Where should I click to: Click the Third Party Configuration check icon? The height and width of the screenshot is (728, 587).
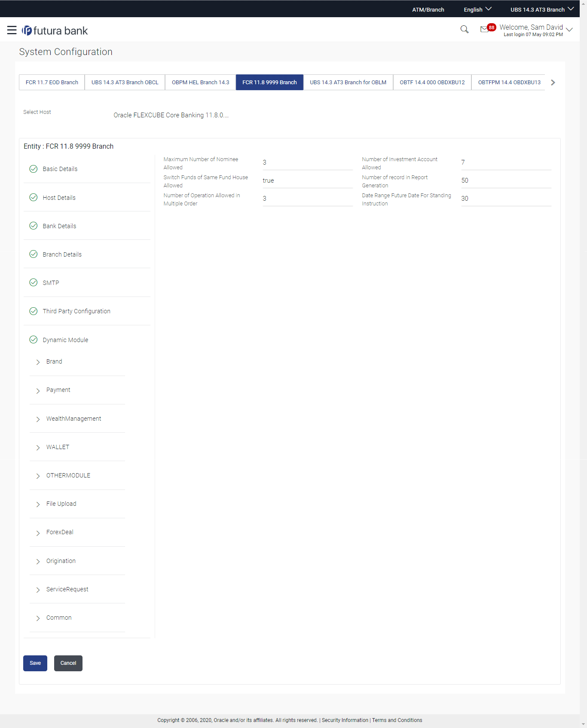(x=34, y=311)
